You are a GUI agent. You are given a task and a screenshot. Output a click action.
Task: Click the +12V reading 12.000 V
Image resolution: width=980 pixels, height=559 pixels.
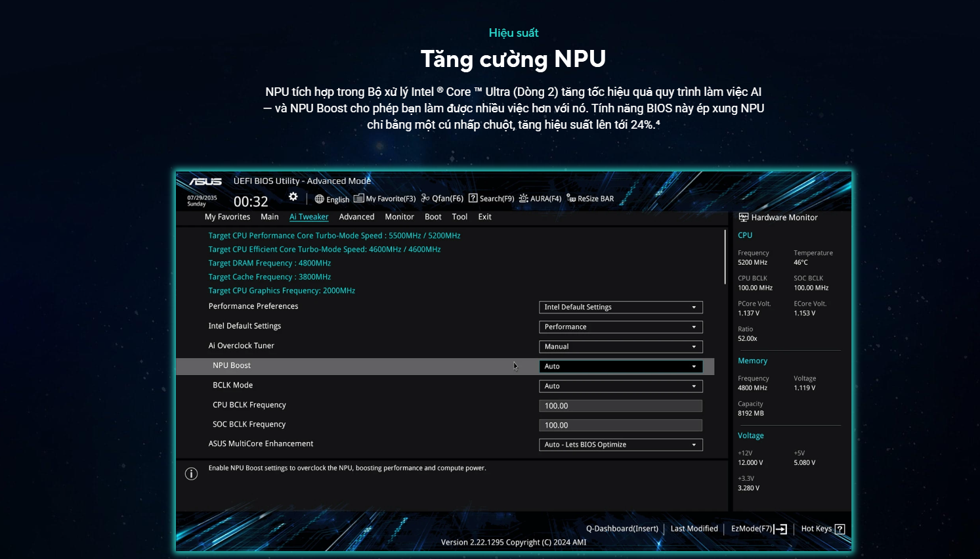750,463
